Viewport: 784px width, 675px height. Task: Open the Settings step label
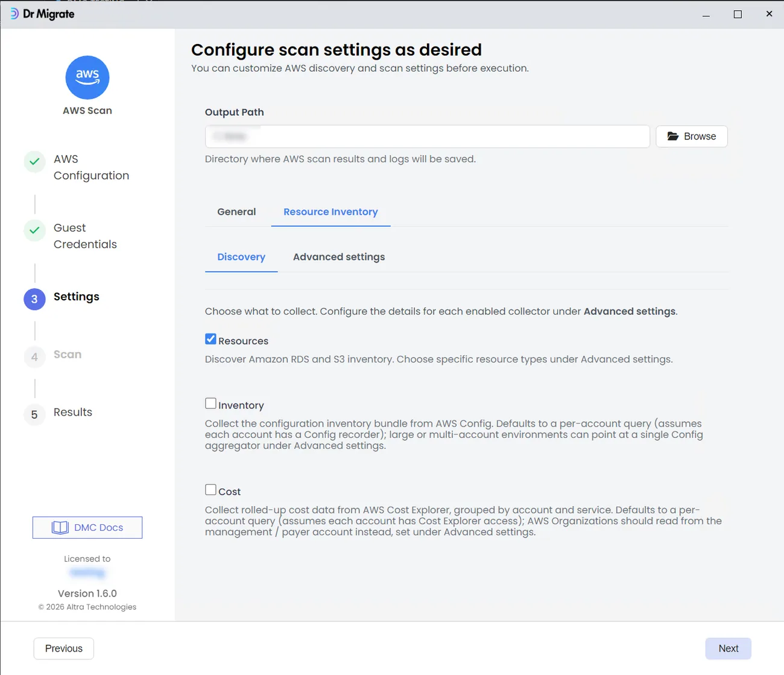[x=77, y=297]
